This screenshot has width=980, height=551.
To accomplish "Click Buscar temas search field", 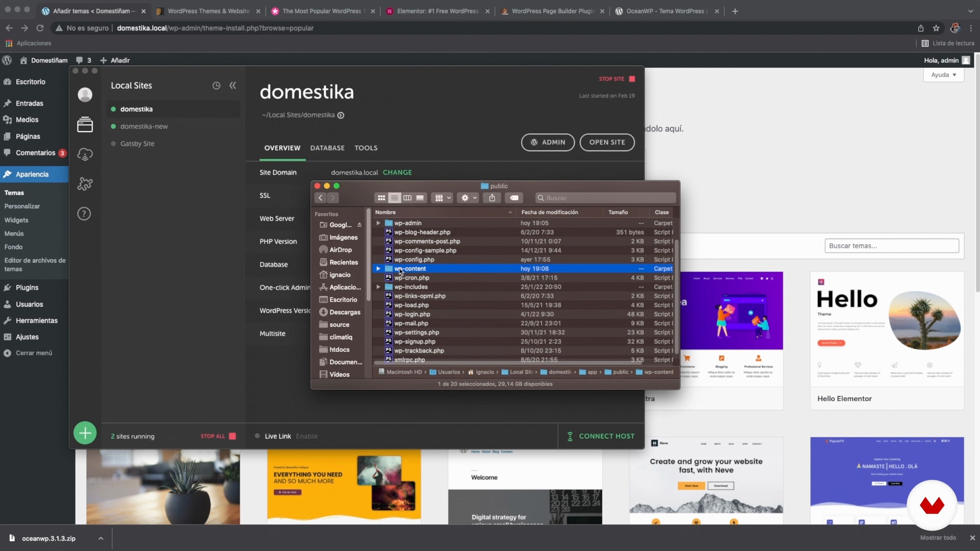I will (x=892, y=246).
